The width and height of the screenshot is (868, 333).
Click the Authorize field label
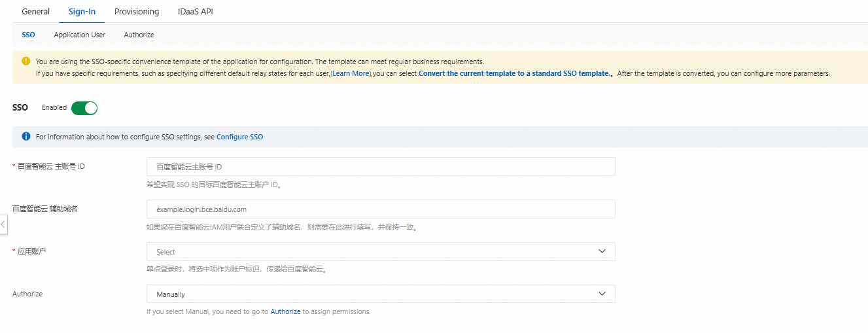pyautogui.click(x=27, y=294)
